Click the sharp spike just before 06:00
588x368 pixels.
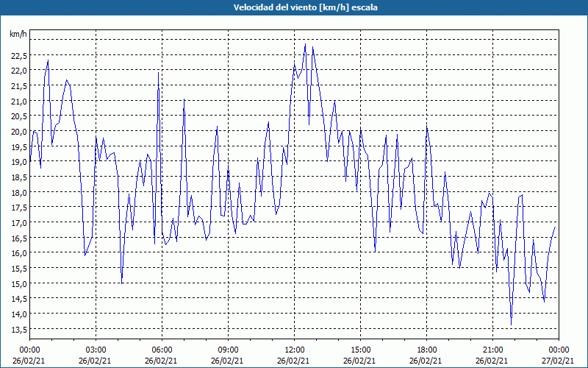(x=158, y=72)
